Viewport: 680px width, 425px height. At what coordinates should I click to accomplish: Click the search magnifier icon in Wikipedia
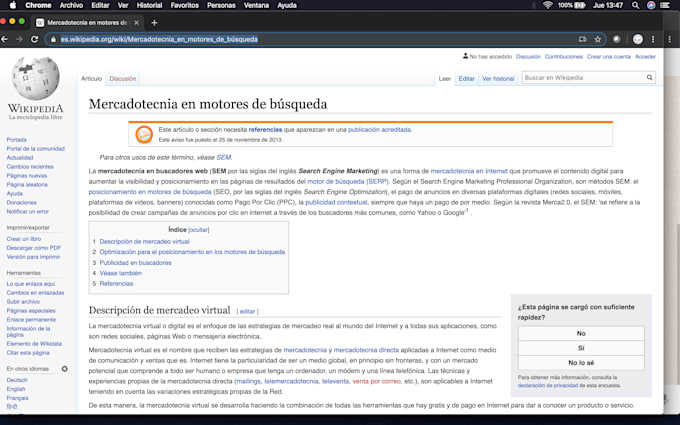tap(651, 78)
